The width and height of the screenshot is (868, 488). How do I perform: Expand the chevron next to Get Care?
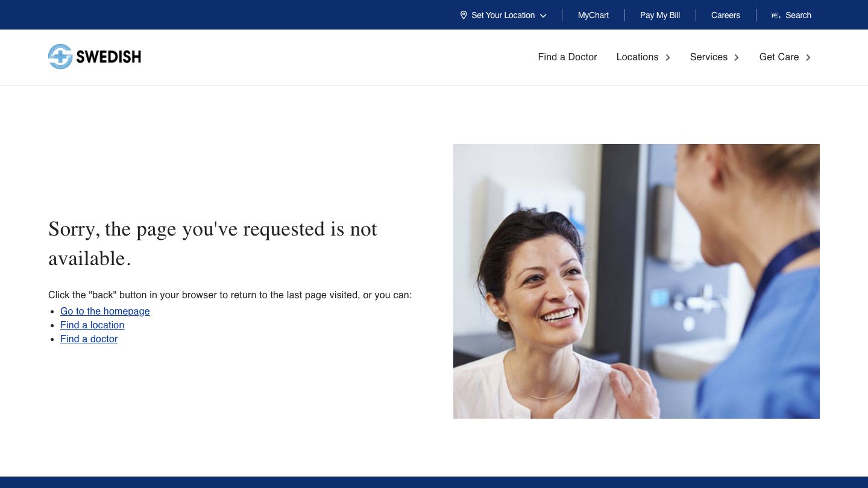pyautogui.click(x=808, y=57)
